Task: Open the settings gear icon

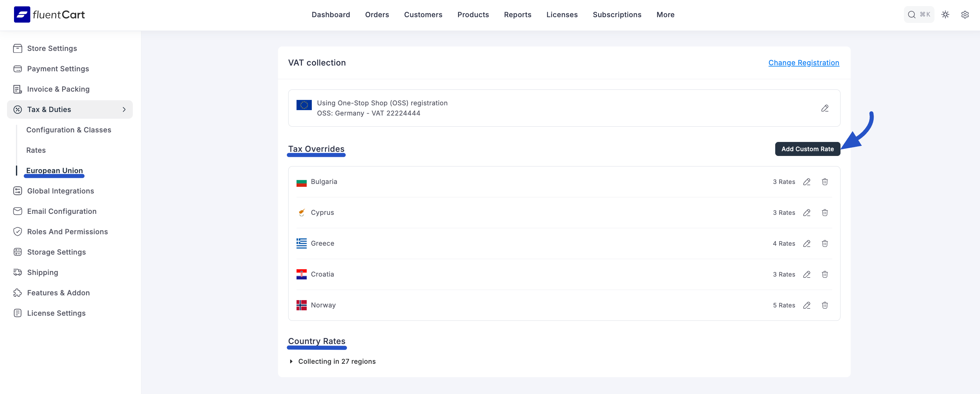Action: (964, 14)
